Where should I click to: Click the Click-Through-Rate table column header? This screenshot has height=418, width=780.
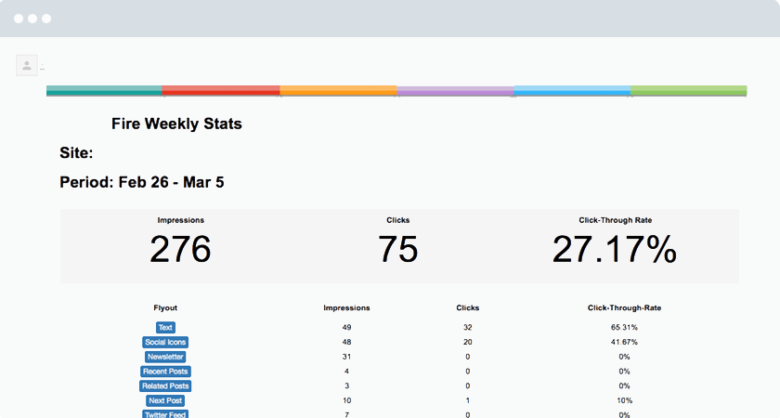point(624,308)
